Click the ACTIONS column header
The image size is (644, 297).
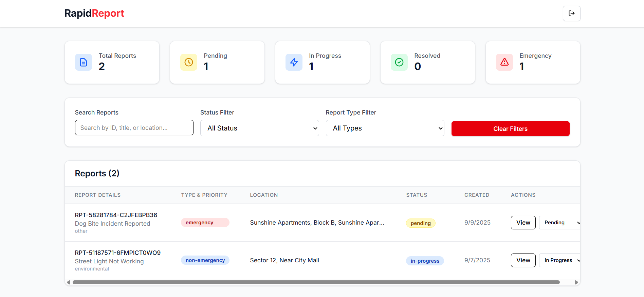523,195
